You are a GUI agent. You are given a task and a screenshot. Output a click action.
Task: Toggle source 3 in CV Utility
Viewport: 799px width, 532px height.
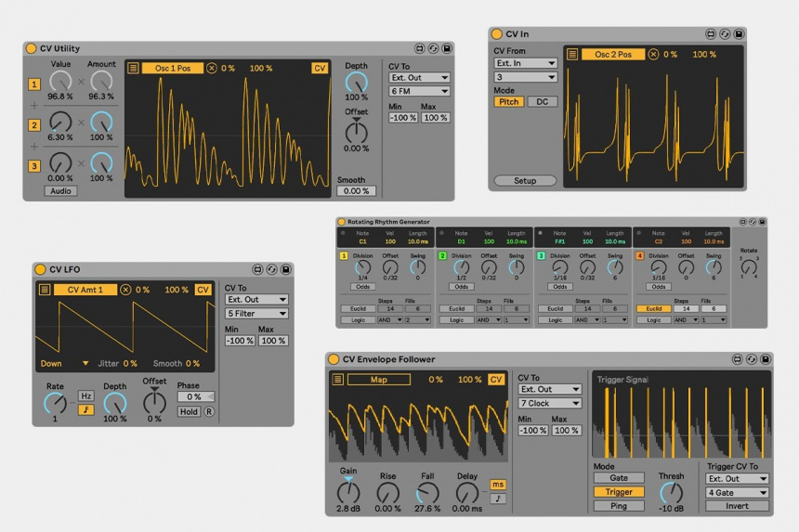click(34, 166)
